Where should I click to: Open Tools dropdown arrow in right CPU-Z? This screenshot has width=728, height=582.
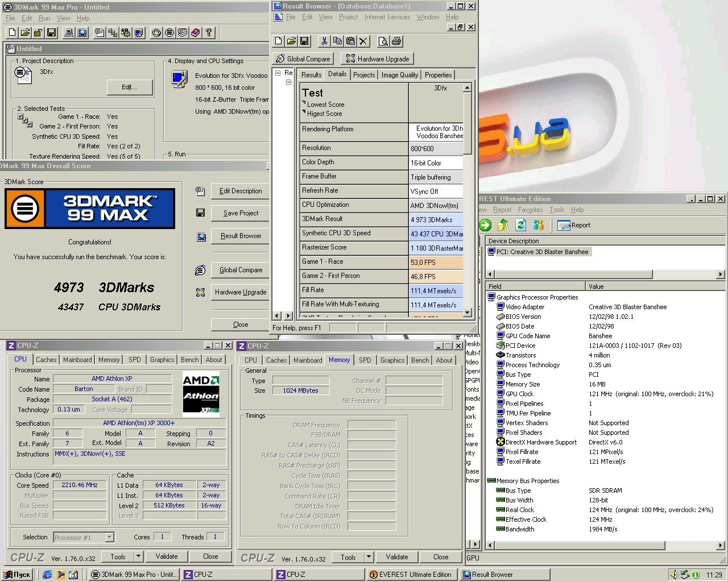(x=369, y=557)
